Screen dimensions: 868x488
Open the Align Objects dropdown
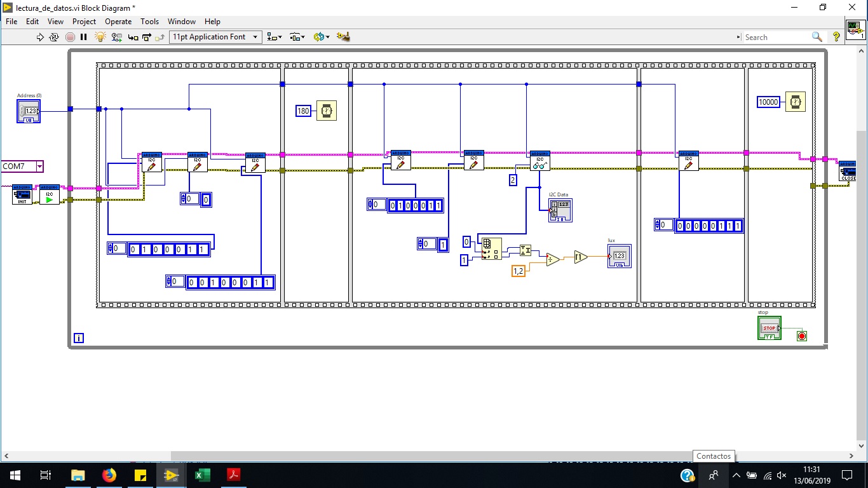pyautogui.click(x=275, y=37)
